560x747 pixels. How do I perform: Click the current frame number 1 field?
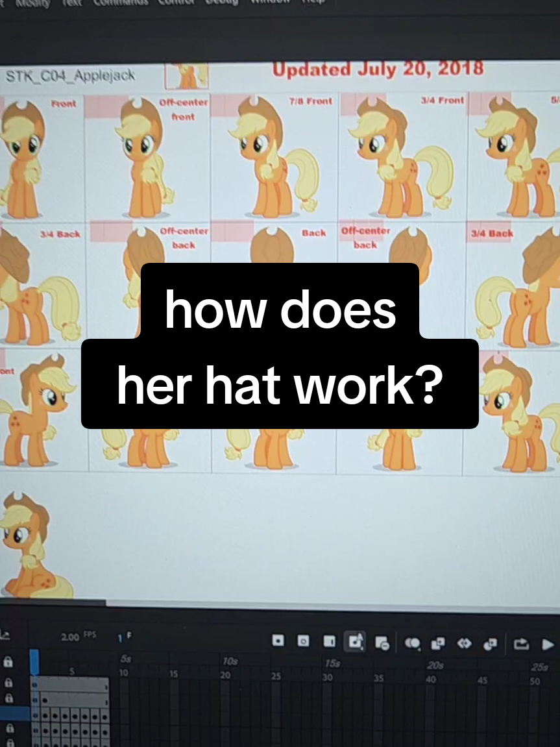coord(121,639)
